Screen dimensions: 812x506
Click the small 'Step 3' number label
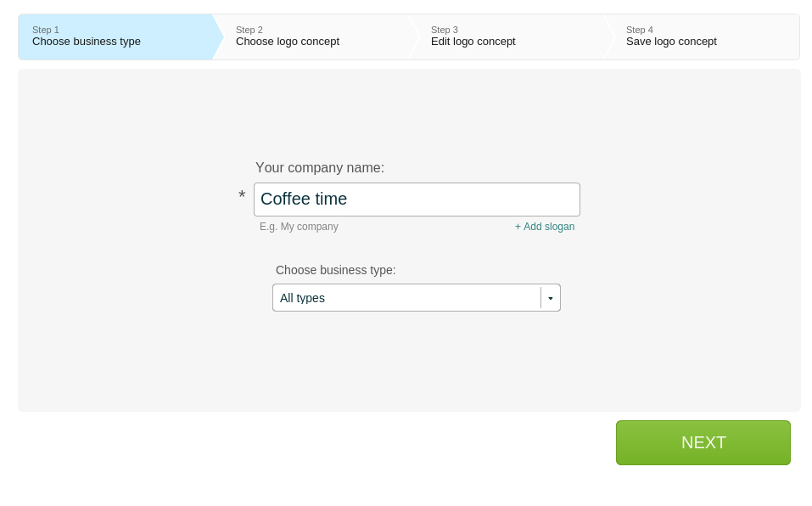[445, 30]
